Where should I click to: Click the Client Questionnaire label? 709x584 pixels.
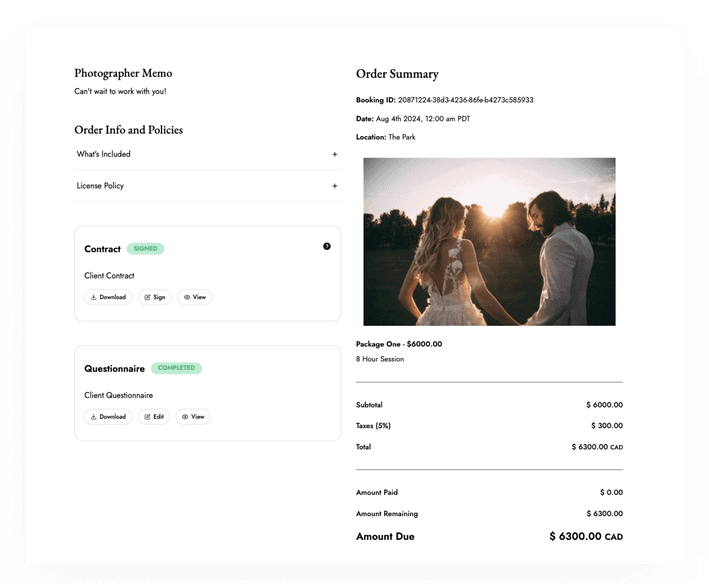pos(118,396)
